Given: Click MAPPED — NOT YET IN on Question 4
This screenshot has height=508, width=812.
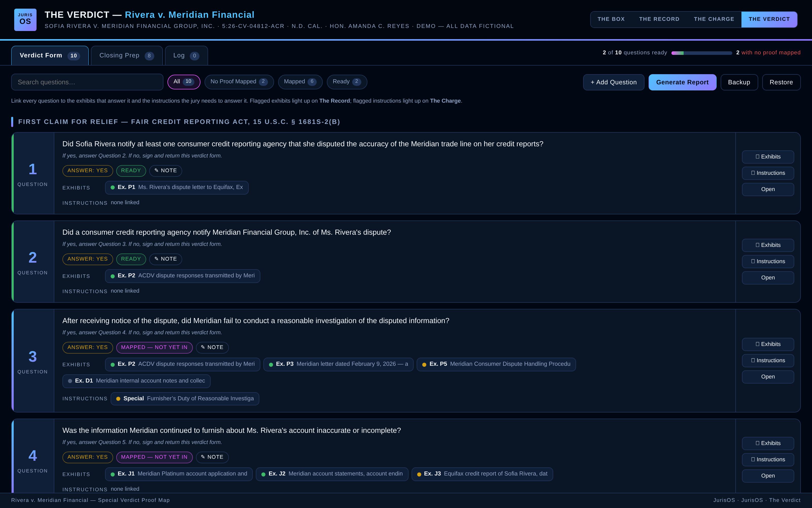Looking at the screenshot, I should click(154, 457).
